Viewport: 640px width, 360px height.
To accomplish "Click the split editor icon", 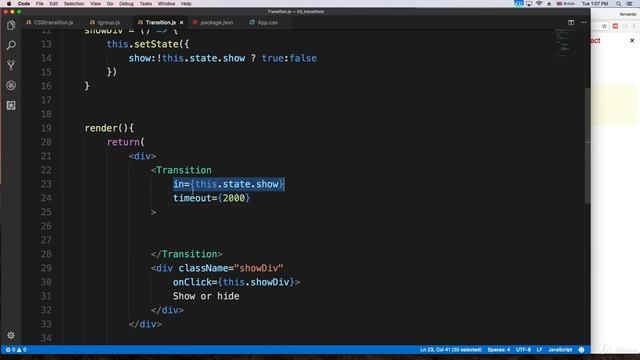I will tap(571, 22).
